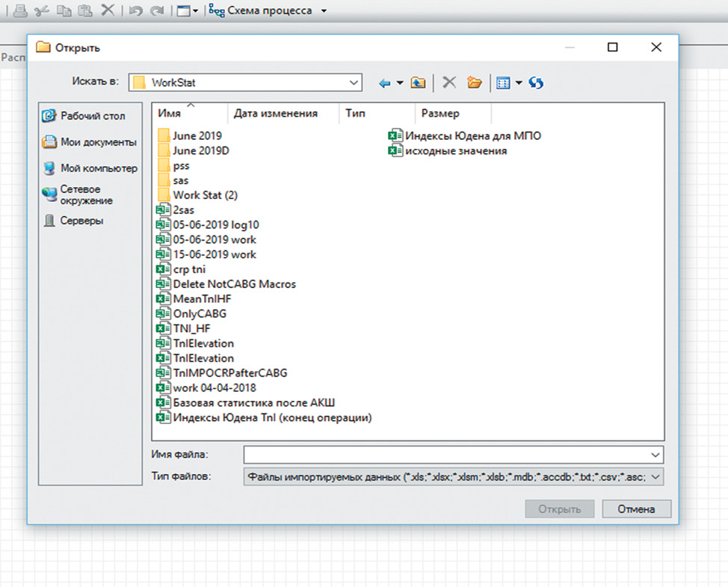Expand the view mode menu arrow
The height and width of the screenshot is (587, 728).
[518, 83]
